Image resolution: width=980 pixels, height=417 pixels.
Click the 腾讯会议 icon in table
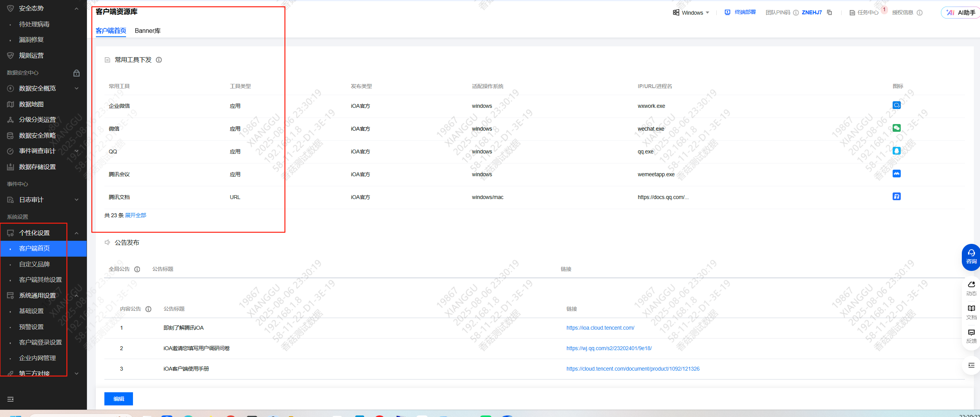pyautogui.click(x=896, y=174)
